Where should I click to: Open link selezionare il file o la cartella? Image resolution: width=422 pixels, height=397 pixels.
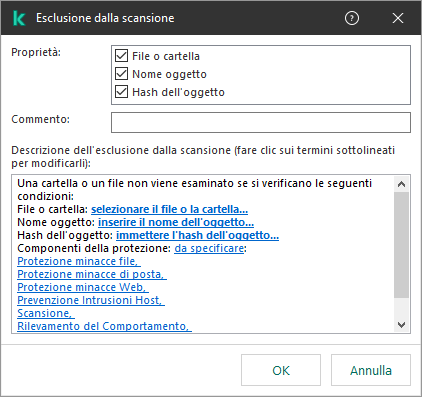pyautogui.click(x=169, y=209)
